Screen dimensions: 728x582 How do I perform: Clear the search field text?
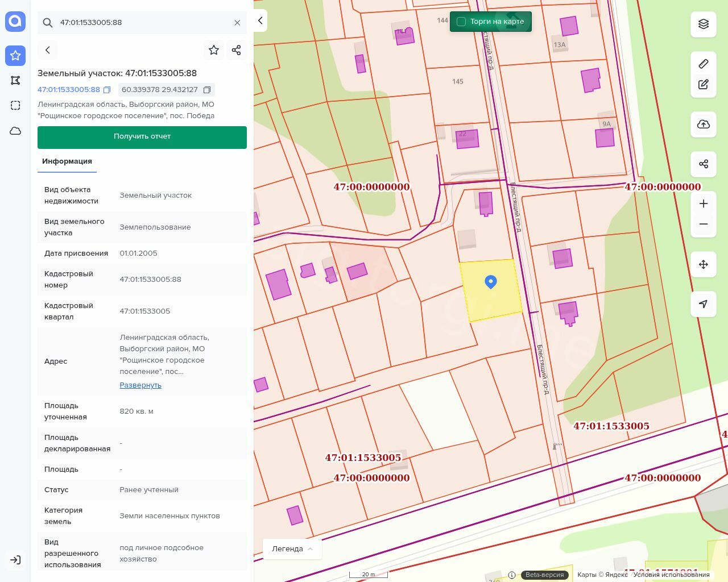237,23
